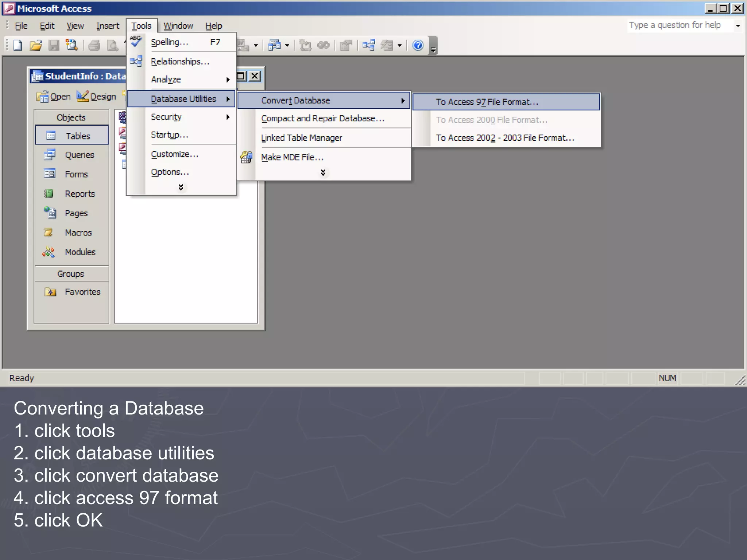Open the File menu
The height and width of the screenshot is (560, 747).
click(x=21, y=26)
